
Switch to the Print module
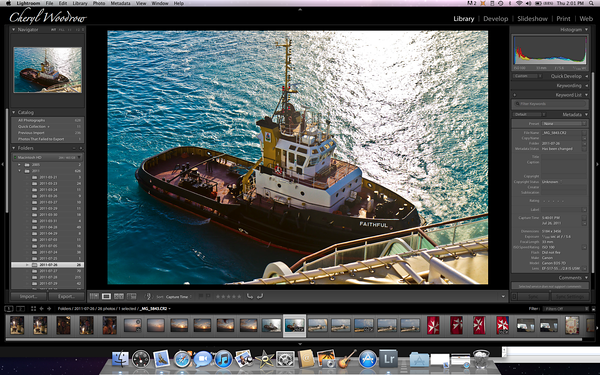click(x=563, y=18)
